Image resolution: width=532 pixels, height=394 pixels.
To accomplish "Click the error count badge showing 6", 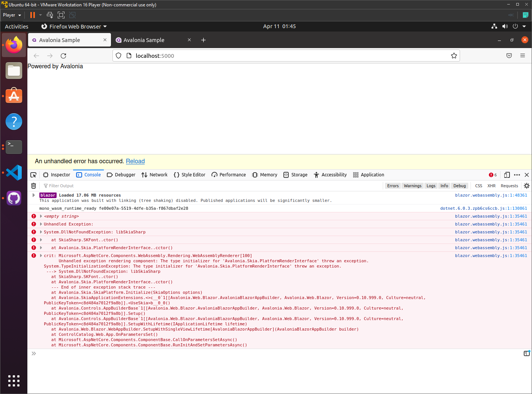I will coord(493,174).
